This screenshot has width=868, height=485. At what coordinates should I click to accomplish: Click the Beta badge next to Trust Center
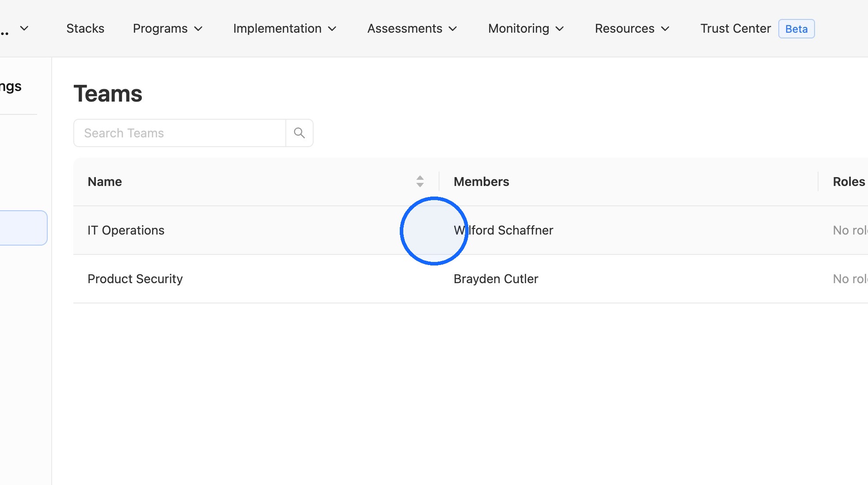click(x=796, y=29)
